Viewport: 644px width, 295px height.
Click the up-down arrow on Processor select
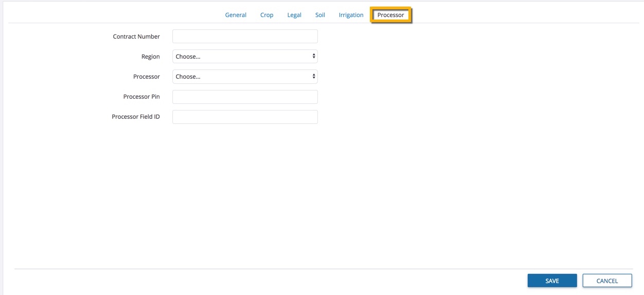[x=314, y=77]
